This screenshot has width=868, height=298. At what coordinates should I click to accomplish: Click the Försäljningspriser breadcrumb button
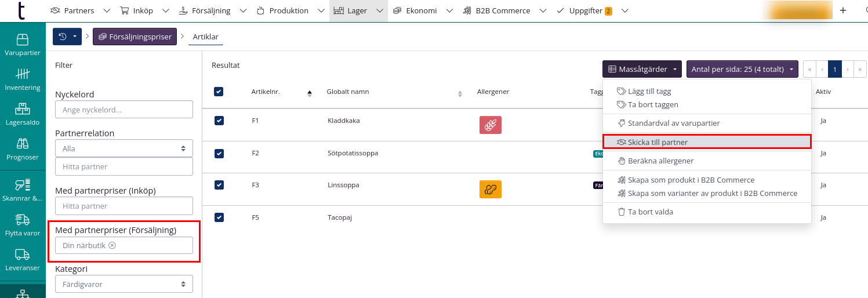tap(135, 37)
